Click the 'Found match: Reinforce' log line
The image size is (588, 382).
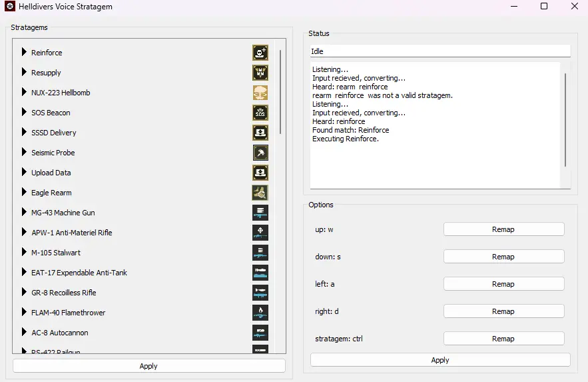(x=351, y=130)
